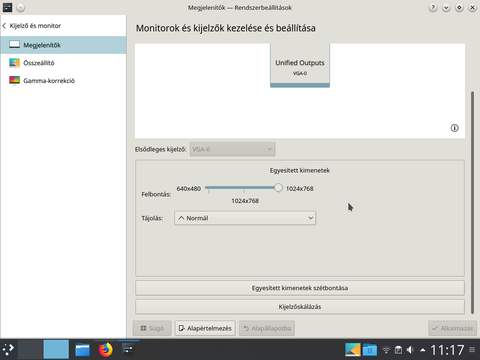This screenshot has height=360, width=480.
Task: Click the info icon in display preview
Action: point(454,128)
